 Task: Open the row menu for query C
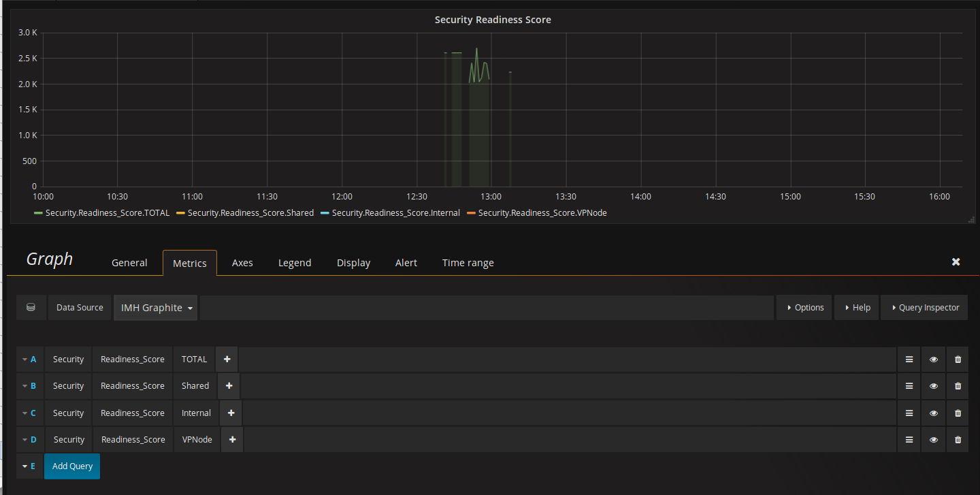tap(909, 413)
